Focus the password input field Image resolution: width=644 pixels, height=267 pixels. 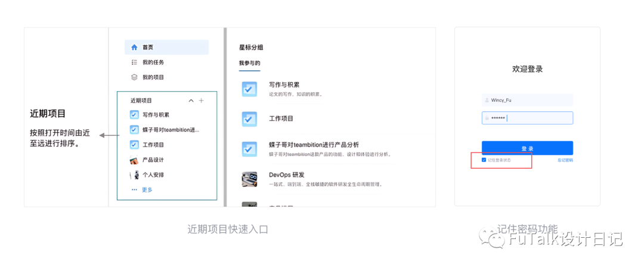coord(527,118)
